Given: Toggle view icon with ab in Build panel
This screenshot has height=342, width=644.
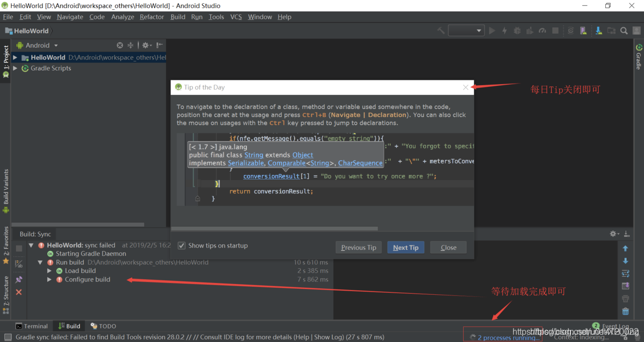Looking at the screenshot, I should pos(19,263).
